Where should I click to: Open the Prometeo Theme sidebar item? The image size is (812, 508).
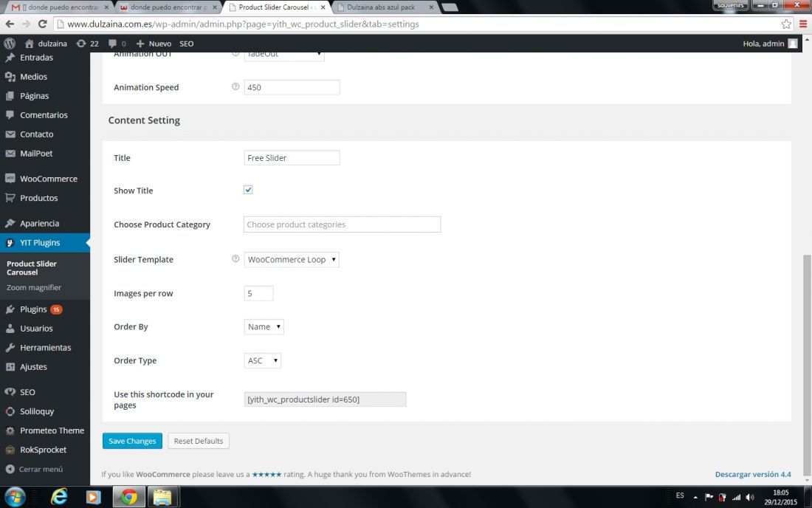pyautogui.click(x=45, y=430)
